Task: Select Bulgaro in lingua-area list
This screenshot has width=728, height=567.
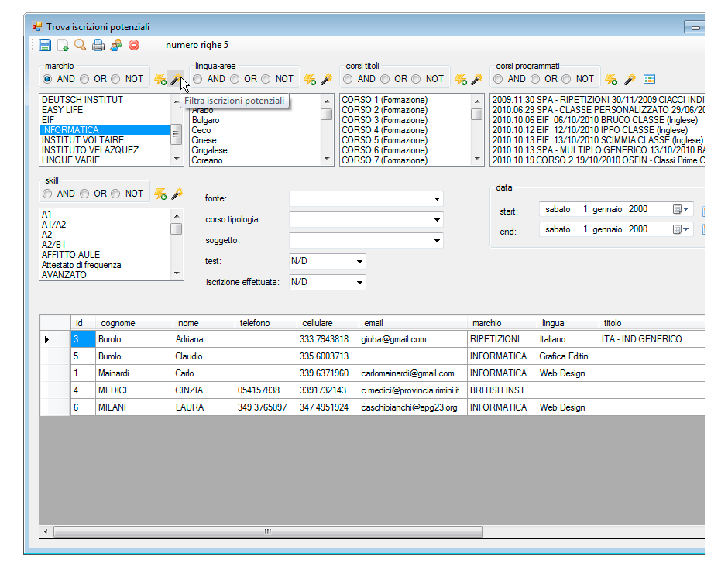Action: (x=206, y=120)
